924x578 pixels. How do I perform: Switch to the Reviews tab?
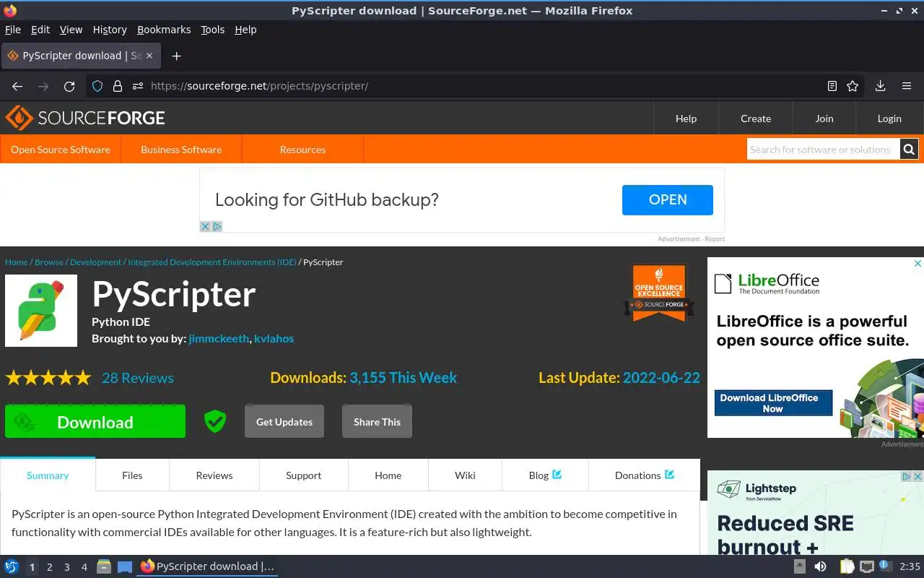(x=214, y=475)
